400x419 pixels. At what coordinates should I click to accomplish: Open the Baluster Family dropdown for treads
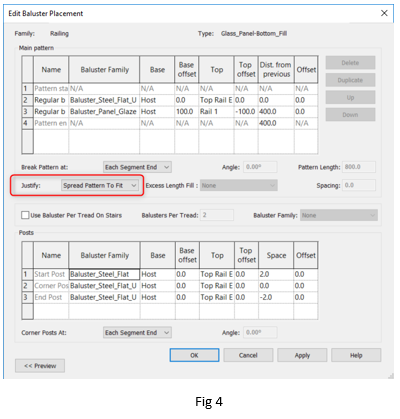(339, 215)
